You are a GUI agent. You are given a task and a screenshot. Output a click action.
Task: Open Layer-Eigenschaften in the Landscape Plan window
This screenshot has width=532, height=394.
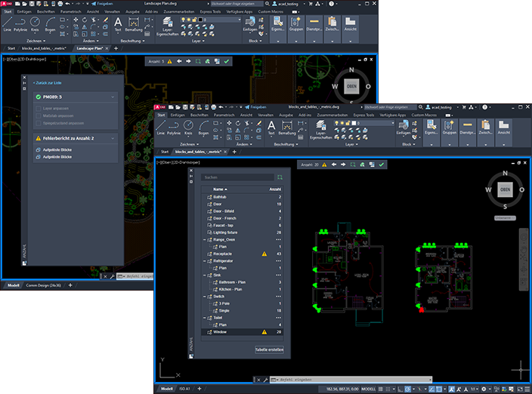click(167, 26)
